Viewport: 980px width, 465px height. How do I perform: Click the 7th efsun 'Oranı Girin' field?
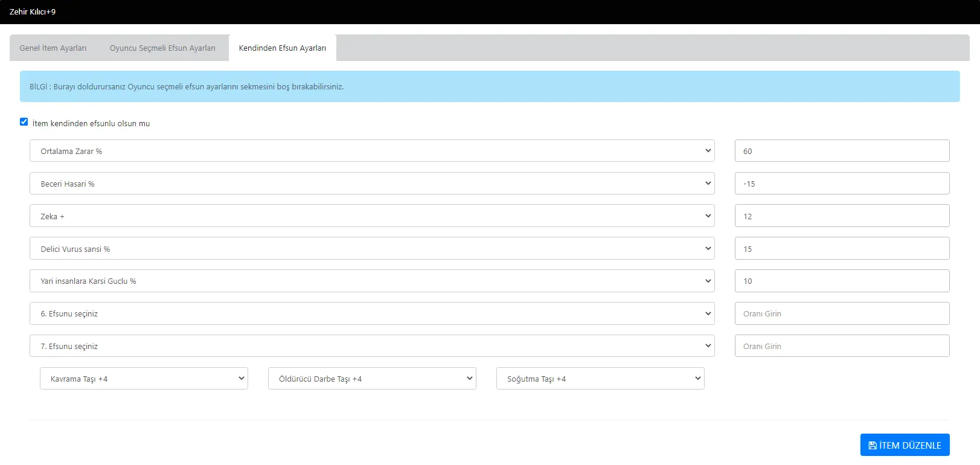point(842,346)
